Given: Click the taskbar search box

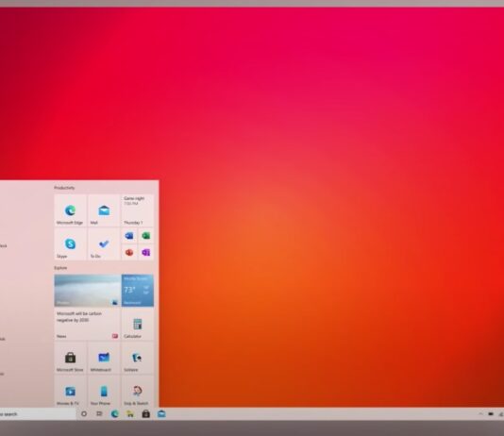Looking at the screenshot, I should tap(38, 414).
